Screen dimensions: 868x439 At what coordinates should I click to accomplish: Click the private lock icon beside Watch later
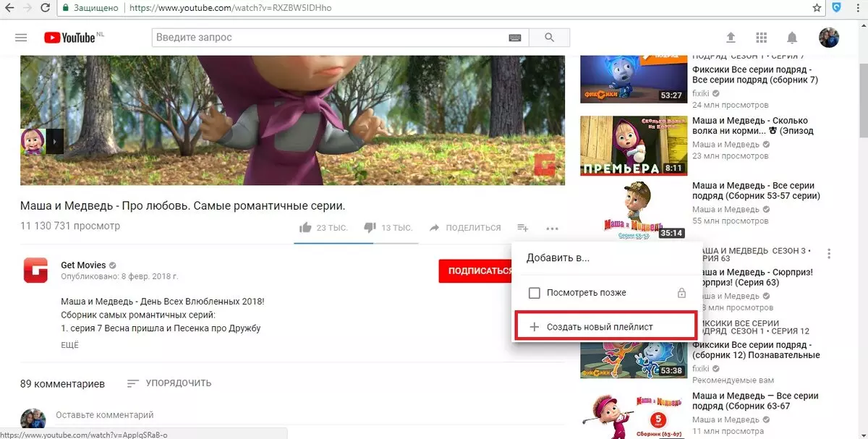[681, 293]
